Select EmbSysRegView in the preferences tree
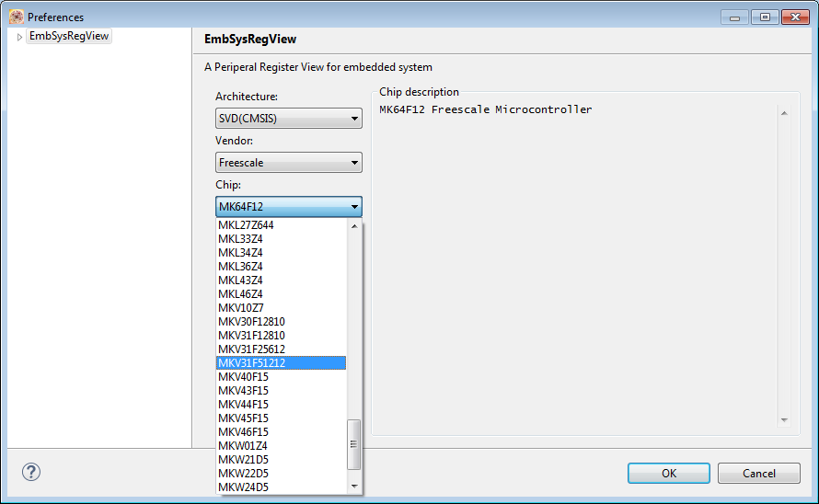Viewport: 819px width, 504px height. pos(69,36)
